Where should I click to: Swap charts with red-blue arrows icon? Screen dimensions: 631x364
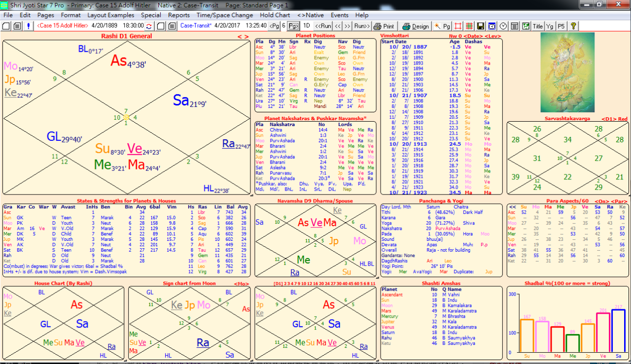(149, 26)
